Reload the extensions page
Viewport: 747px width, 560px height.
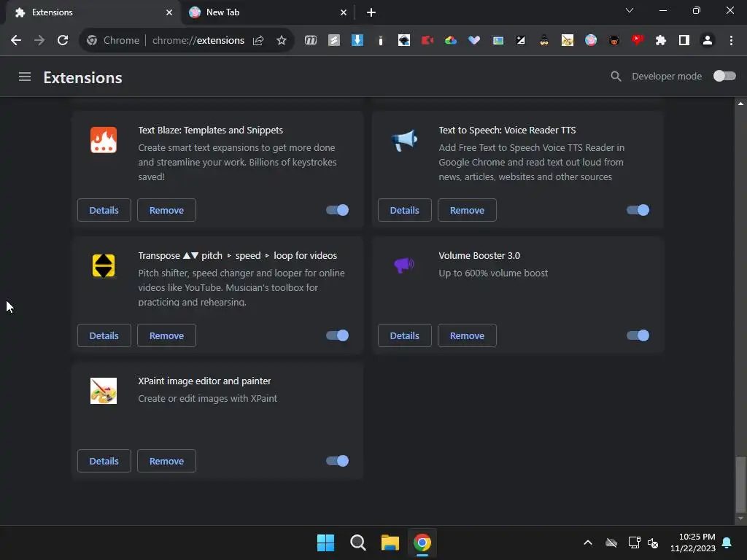[63, 41]
